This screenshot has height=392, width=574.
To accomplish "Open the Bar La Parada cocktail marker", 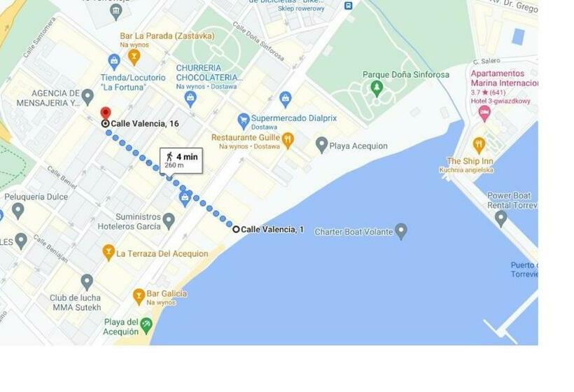I will point(134,57).
